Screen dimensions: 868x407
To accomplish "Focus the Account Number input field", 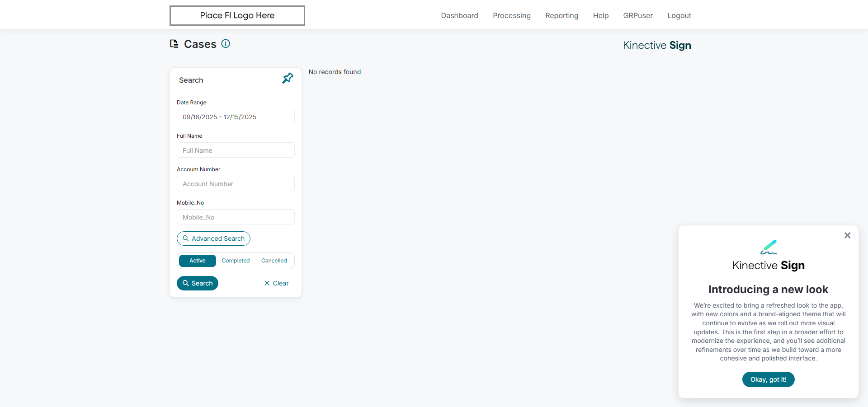I will point(236,183).
